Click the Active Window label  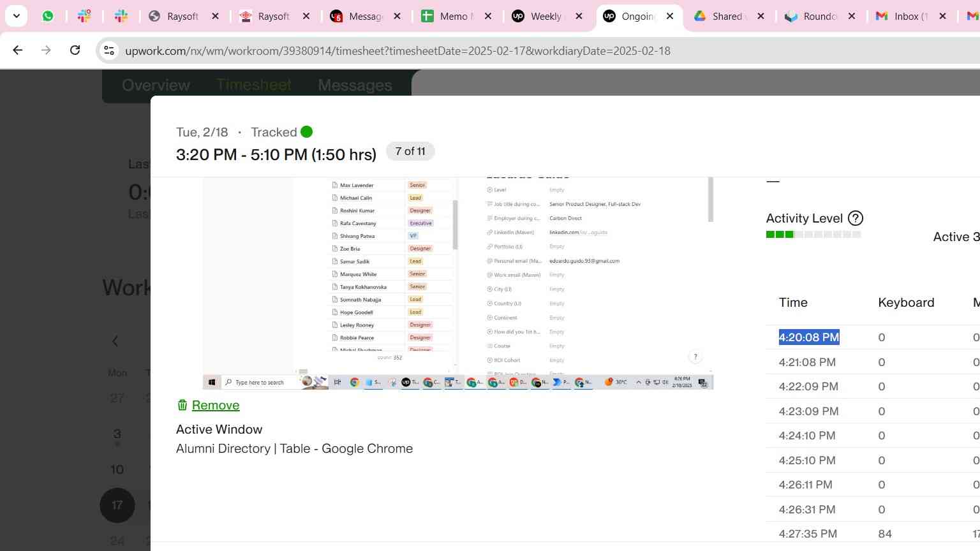[219, 429]
